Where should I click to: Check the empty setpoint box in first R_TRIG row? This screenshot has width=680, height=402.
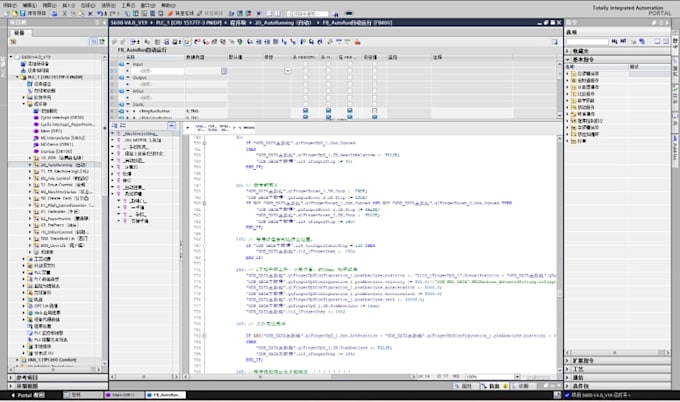[374, 111]
